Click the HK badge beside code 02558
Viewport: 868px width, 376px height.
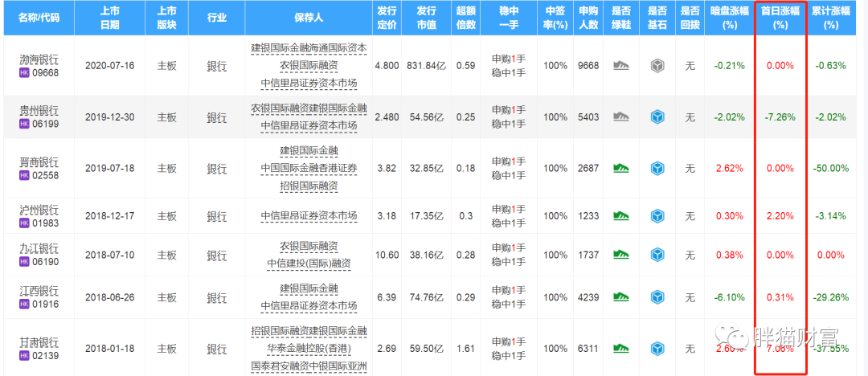(x=24, y=175)
